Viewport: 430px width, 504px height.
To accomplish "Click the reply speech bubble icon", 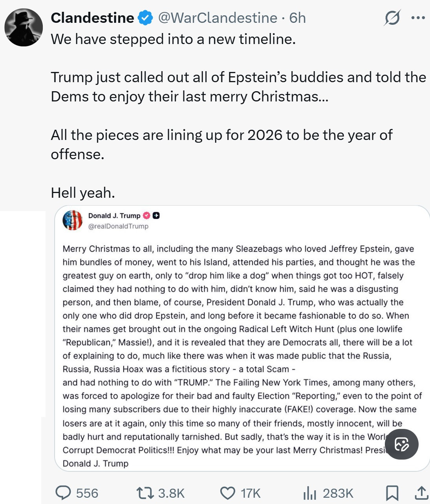I will point(63,493).
